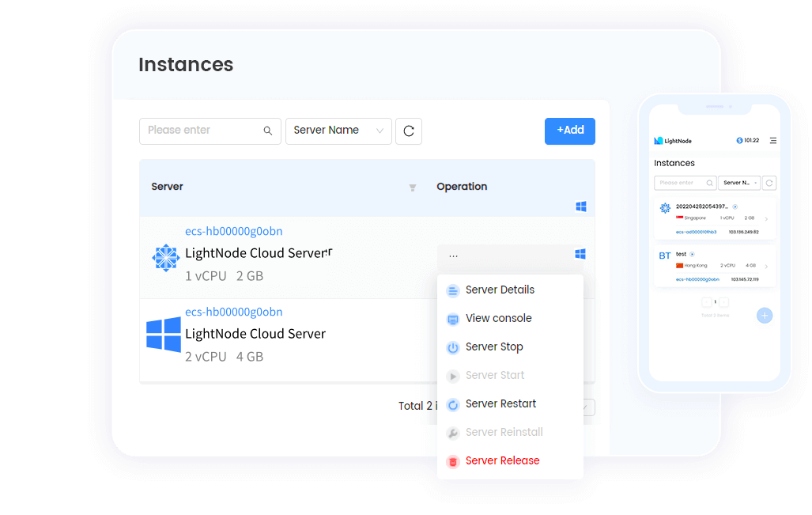The height and width of the screenshot is (515, 812).
Task: Click the next page arrow on the phone
Action: pos(724,302)
